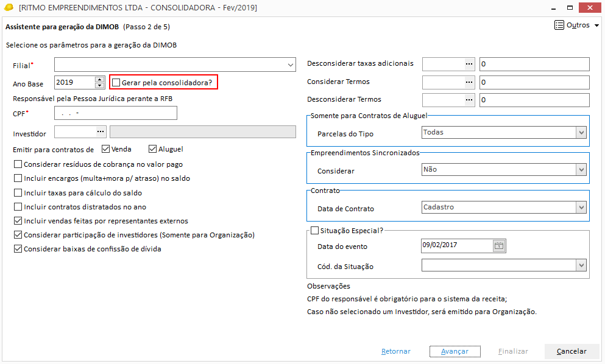Enable Gerar pela consolidadora checkbox

coord(116,82)
